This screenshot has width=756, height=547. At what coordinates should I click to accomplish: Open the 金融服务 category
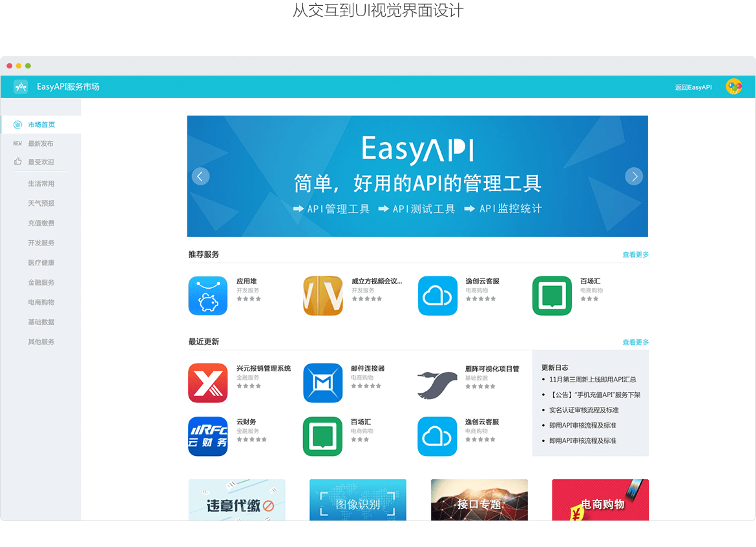41,282
